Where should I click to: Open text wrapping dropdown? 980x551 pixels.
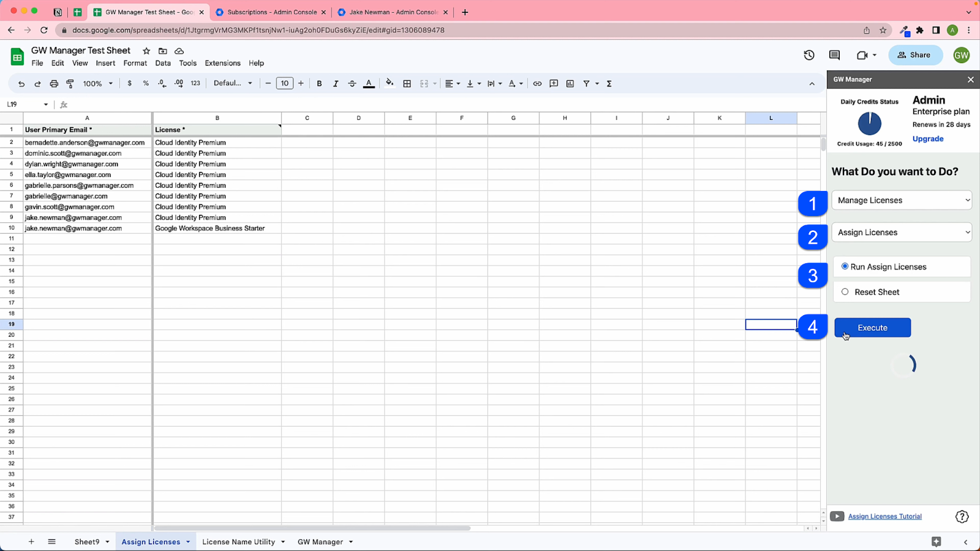[x=494, y=83]
